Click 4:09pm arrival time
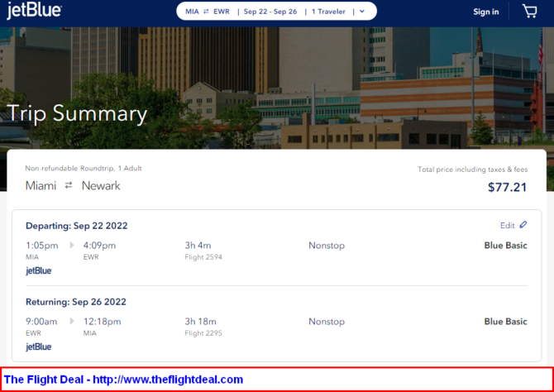Image resolution: width=554 pixels, height=392 pixels. [99, 246]
